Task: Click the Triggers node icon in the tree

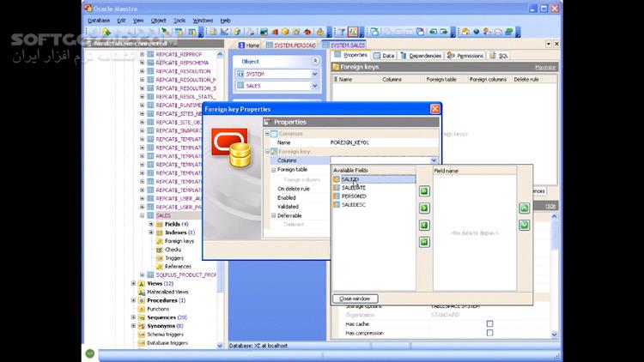Action: (160, 258)
